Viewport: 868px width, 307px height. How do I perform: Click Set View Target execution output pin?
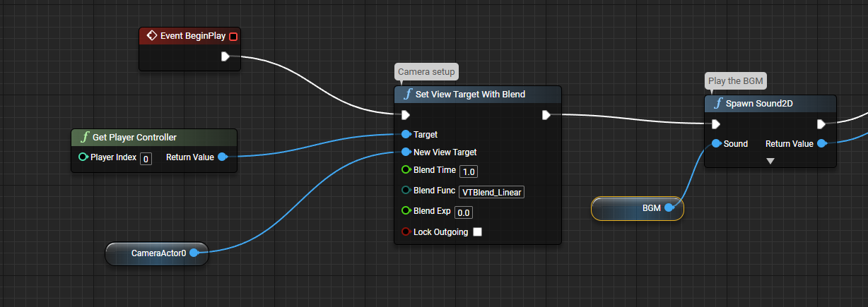[546, 115]
